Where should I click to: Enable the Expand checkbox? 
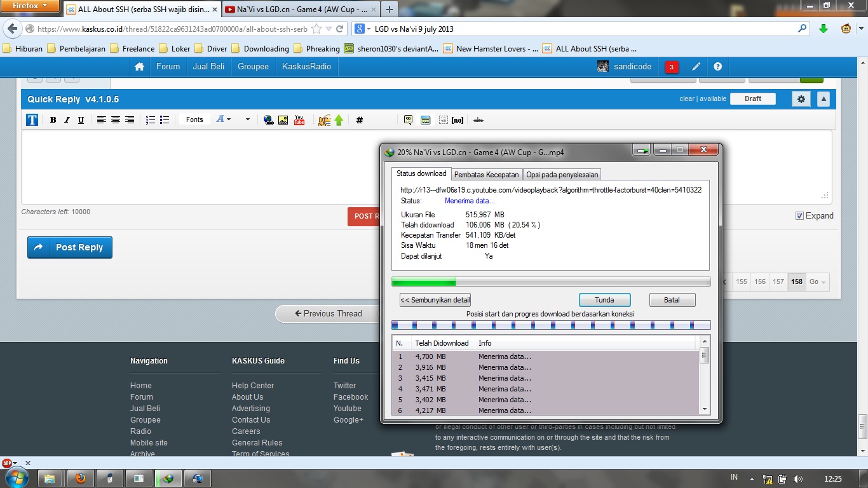coord(799,215)
